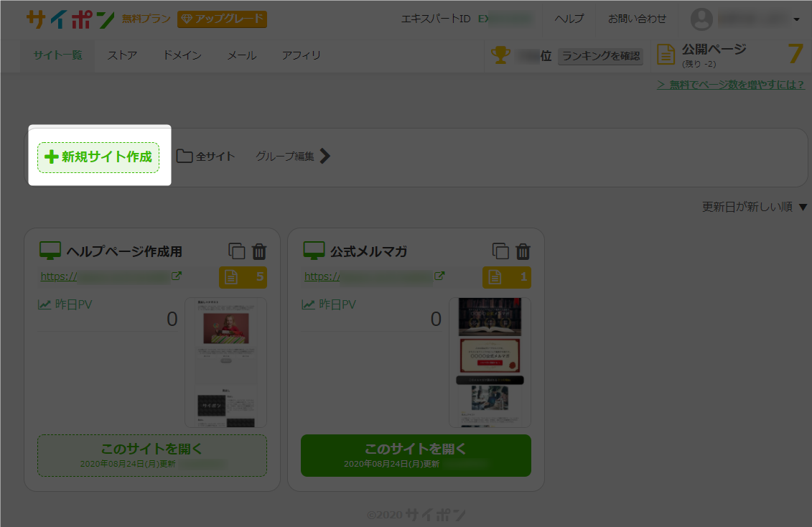Viewport: 812px width, 527px height.
Task: Open the 全サイト folder icon
Action: [185, 156]
